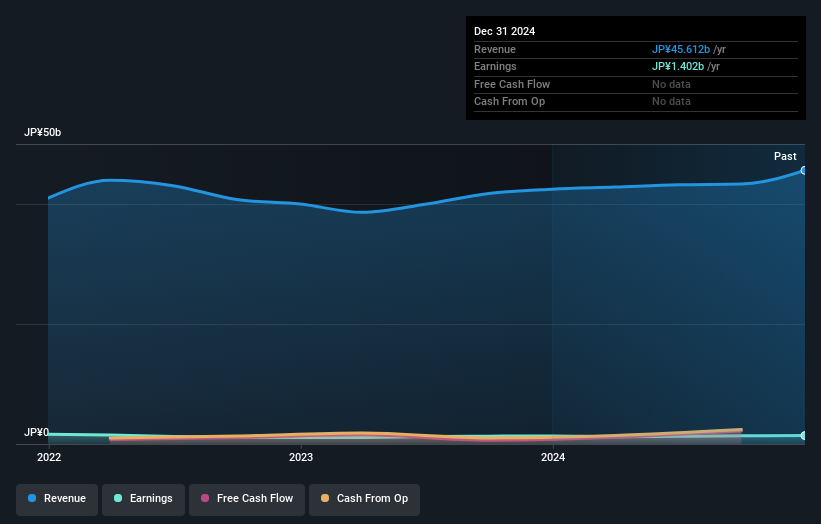Click the 2022 x-axis label
The width and height of the screenshot is (821, 524).
click(x=49, y=458)
